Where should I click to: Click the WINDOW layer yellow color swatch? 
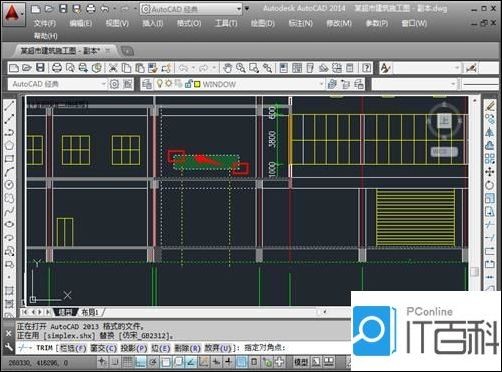[x=197, y=84]
